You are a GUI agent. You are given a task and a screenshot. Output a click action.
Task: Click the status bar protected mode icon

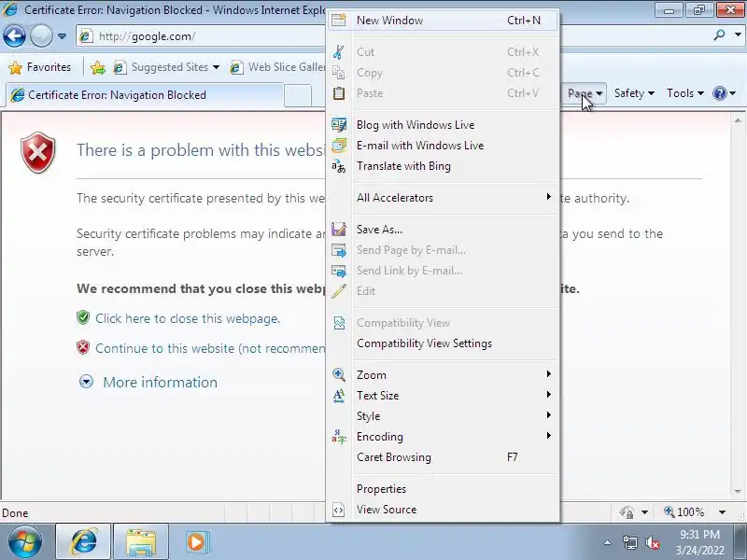[627, 512]
